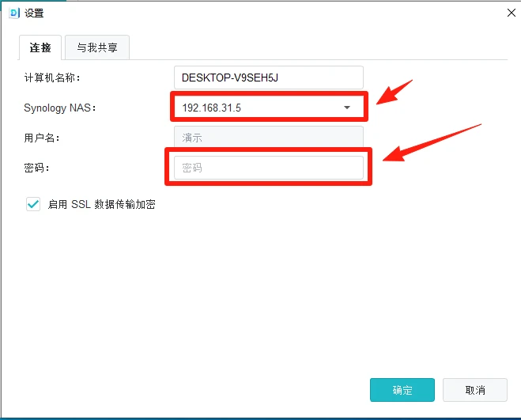This screenshot has height=420, width=521.
Task: Close the 设置 window with X
Action: tap(511, 13)
